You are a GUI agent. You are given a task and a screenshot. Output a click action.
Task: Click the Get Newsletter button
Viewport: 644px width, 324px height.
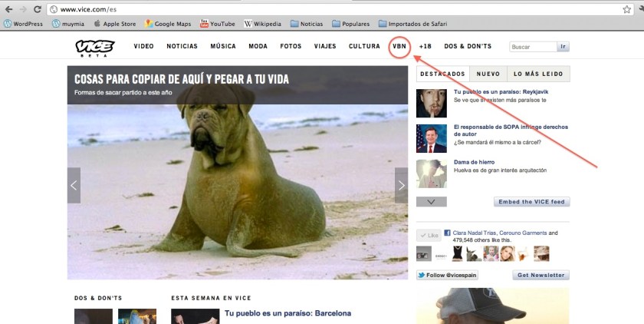click(x=540, y=275)
